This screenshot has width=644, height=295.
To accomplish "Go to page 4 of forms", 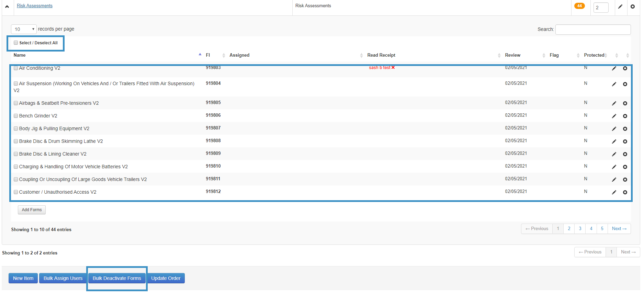I will 591,229.
